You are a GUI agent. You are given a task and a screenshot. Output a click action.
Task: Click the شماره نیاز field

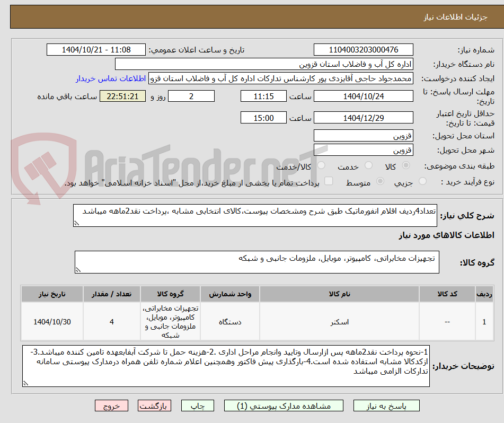[364, 49]
